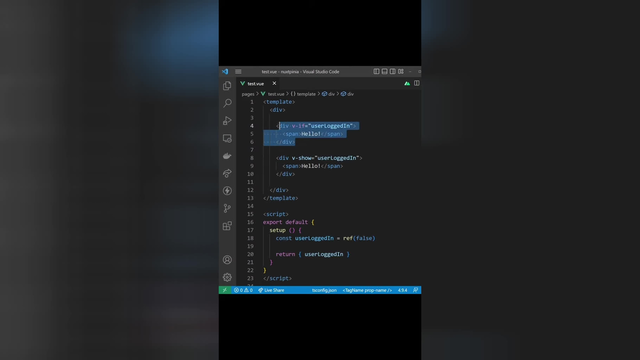The height and width of the screenshot is (360, 640).
Task: Open the Explorer view in activity bar
Action: pos(227,86)
